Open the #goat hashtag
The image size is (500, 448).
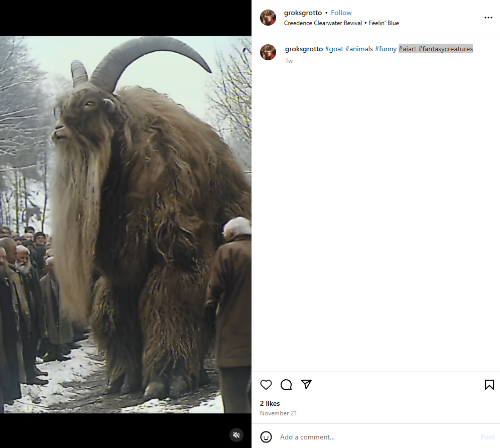tap(334, 49)
